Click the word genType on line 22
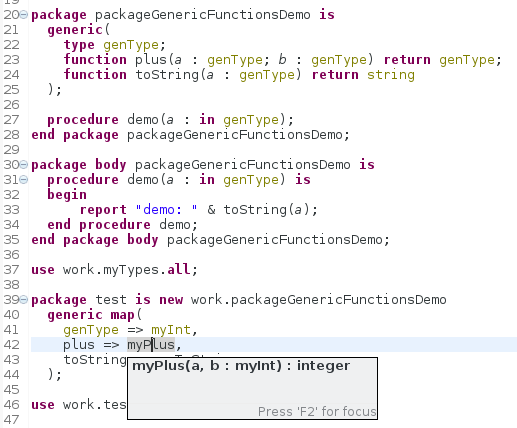This screenshot has width=517, height=428. coord(131,45)
